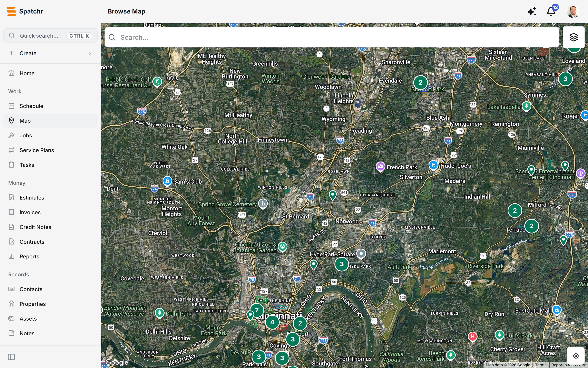The width and height of the screenshot is (588, 368).
Task: Center map on my location
Action: coord(576,356)
